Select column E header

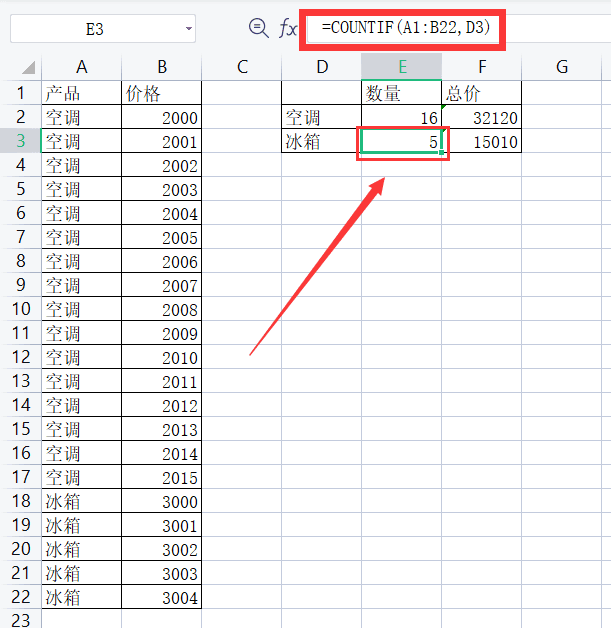[x=402, y=67]
